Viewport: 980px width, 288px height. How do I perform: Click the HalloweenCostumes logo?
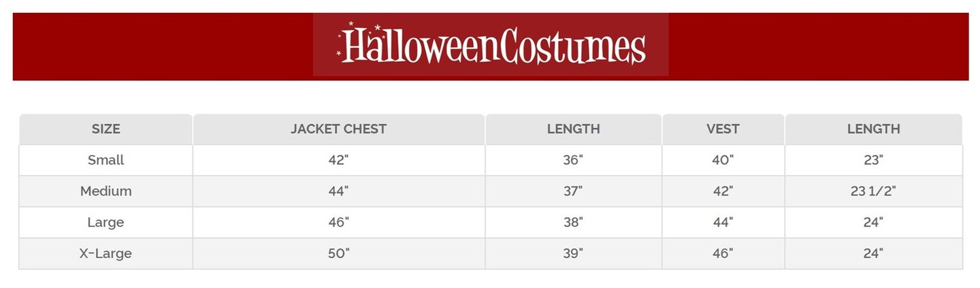(491, 46)
